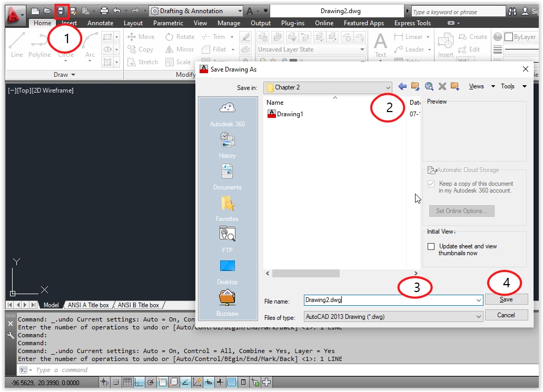Switch to the Express Tools ribbon tab
The image size is (543, 392).
point(412,23)
